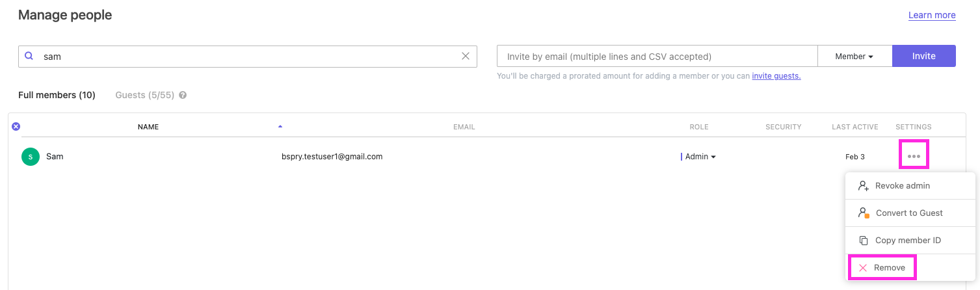
Task: Click the Revoke admin person icon
Action: point(864,186)
